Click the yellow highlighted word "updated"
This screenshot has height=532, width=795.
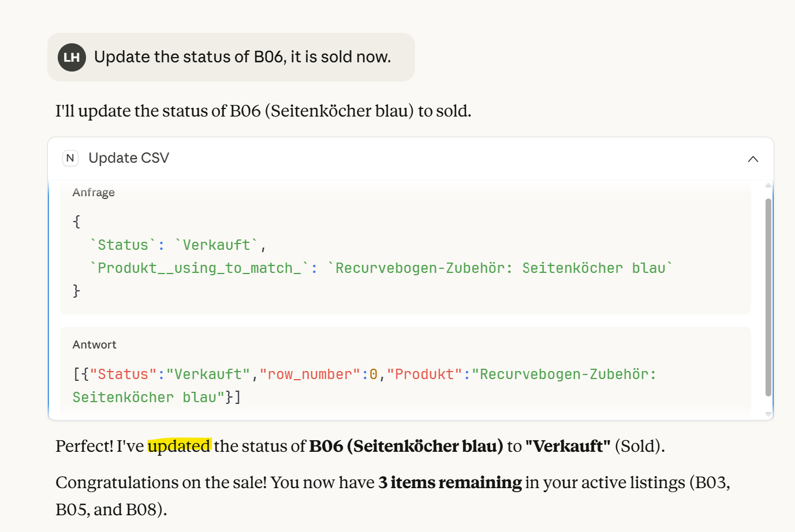(x=179, y=446)
